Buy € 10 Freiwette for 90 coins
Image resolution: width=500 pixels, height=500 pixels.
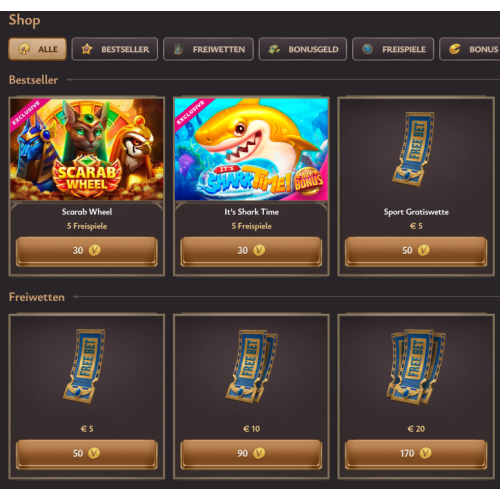[x=251, y=454]
